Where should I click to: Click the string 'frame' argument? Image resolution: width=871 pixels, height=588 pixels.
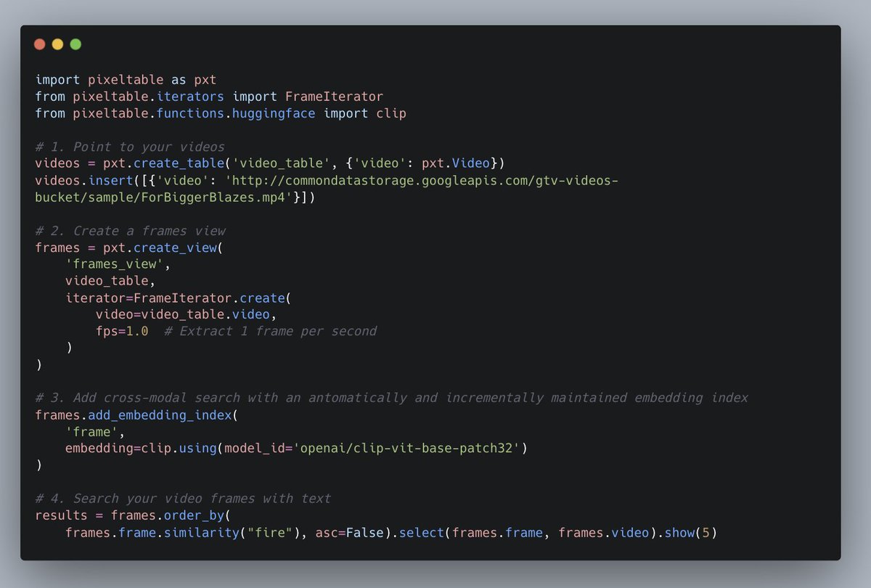[91, 431]
